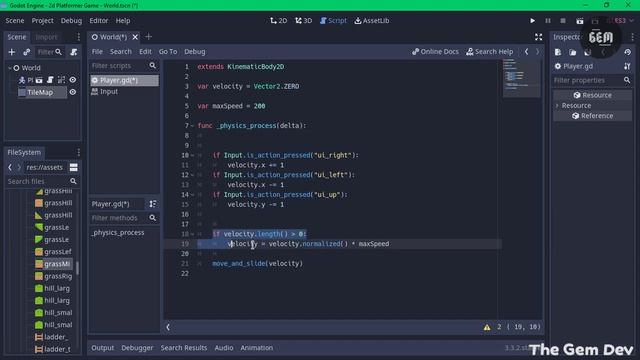Select the highlighted grassMi file
Image resolution: width=640 pixels, height=360 pixels.
(53, 264)
